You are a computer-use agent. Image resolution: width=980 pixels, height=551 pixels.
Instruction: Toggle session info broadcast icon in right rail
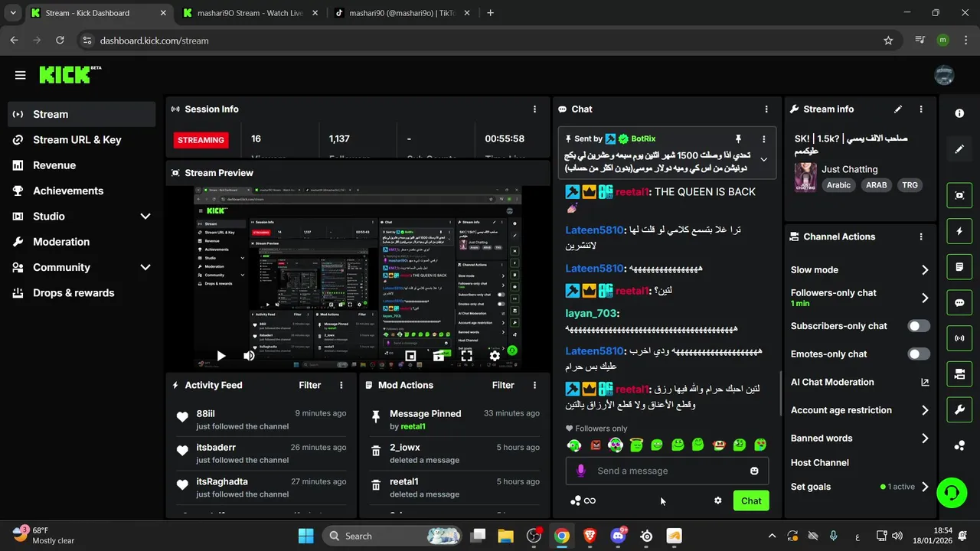click(959, 337)
